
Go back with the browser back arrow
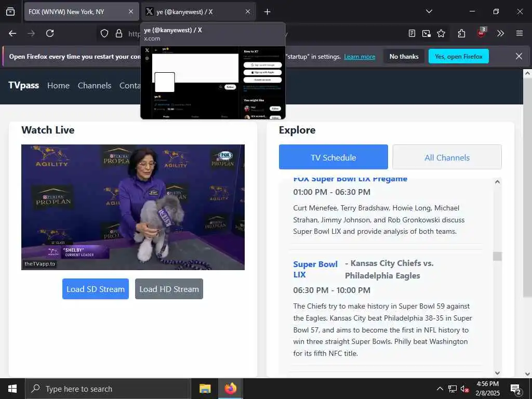pyautogui.click(x=12, y=33)
